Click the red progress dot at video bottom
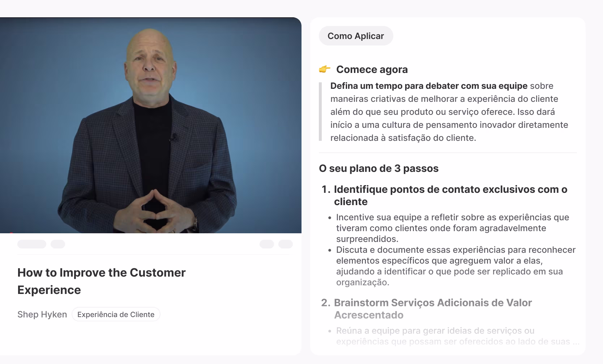 click(x=11, y=233)
